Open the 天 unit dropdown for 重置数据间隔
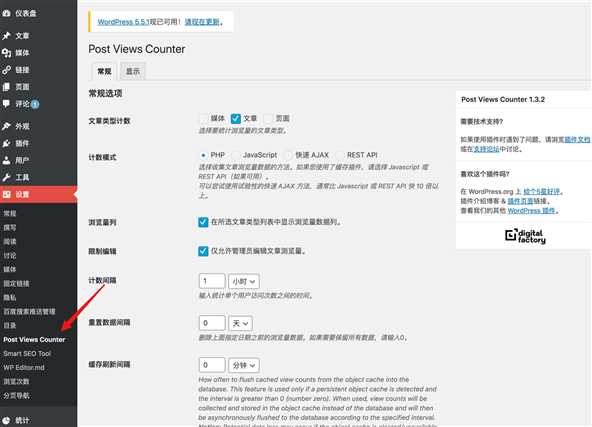This screenshot has width=592, height=427. tap(240, 323)
